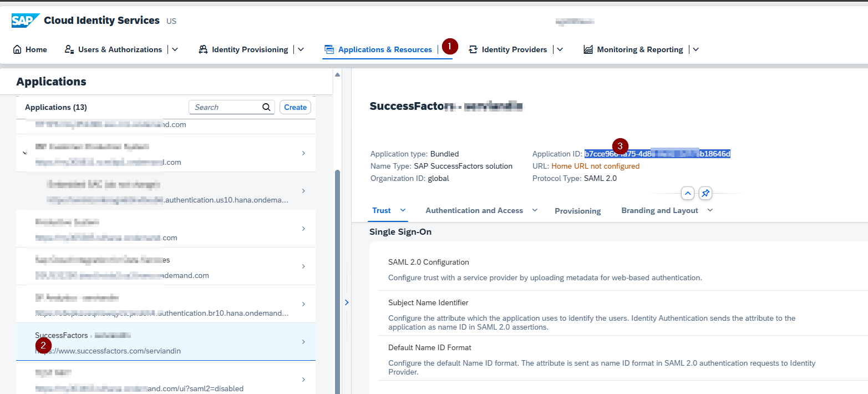Switch to the Authentication and Access tab
This screenshot has width=868, height=394.
coord(474,210)
